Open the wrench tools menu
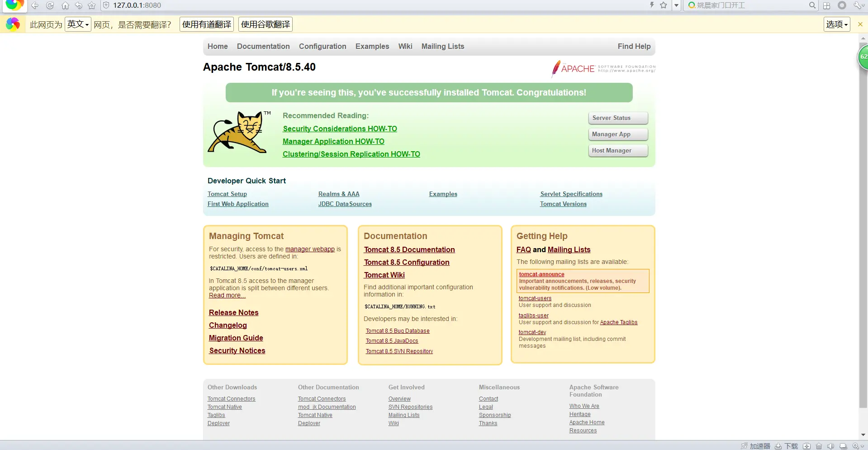The height and width of the screenshot is (450, 868). 858,5
